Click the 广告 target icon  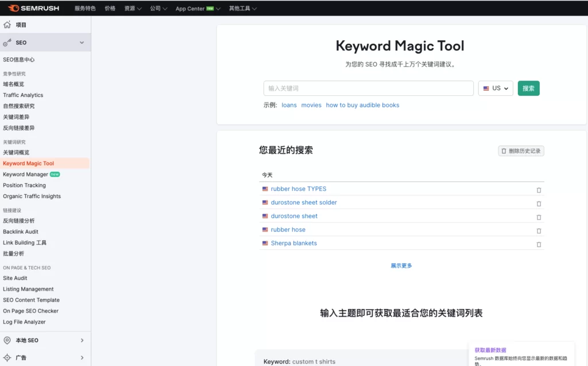pos(7,357)
